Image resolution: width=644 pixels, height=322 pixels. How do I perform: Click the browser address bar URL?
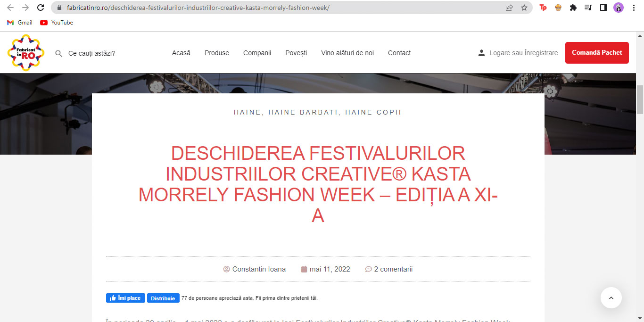pyautogui.click(x=198, y=8)
